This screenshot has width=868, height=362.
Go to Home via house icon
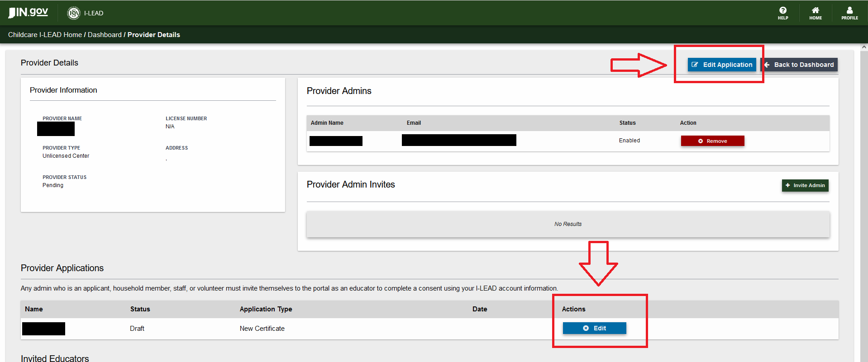click(815, 13)
